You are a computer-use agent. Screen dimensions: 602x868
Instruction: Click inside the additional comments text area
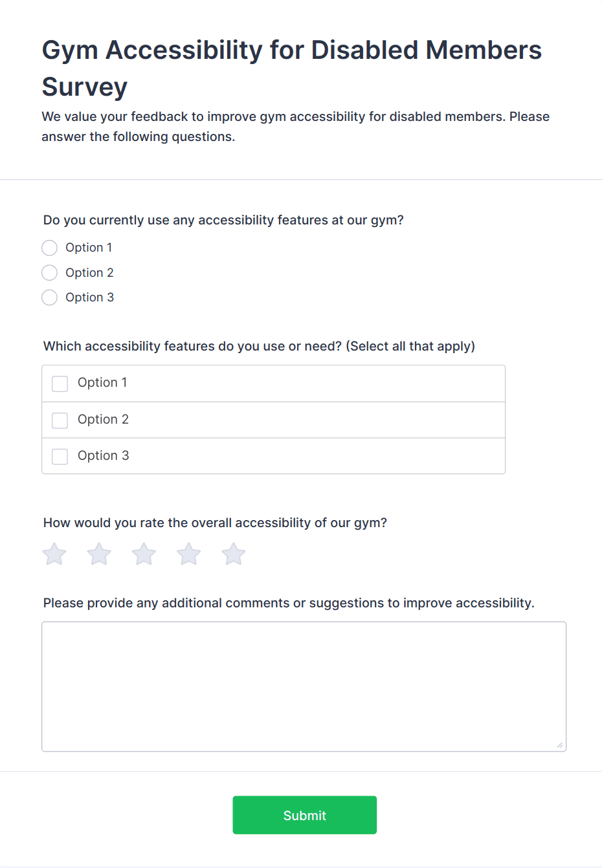(x=304, y=686)
